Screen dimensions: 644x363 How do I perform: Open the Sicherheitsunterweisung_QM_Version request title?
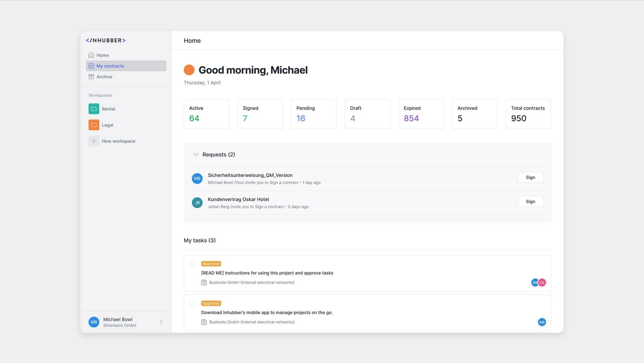coord(250,175)
